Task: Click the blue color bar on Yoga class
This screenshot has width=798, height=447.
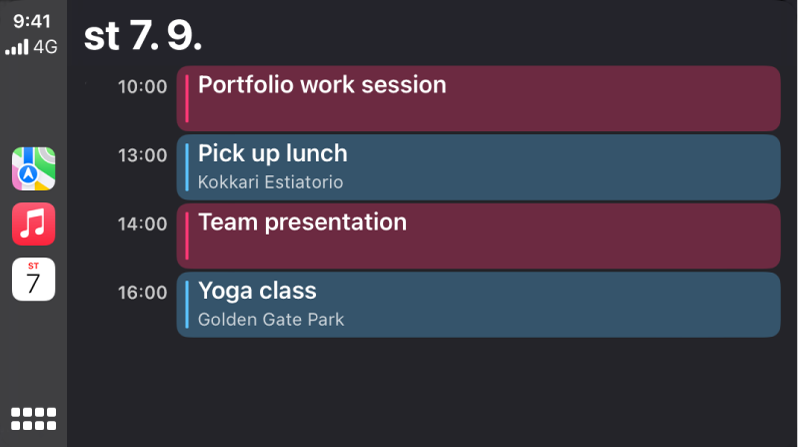Action: [187, 304]
